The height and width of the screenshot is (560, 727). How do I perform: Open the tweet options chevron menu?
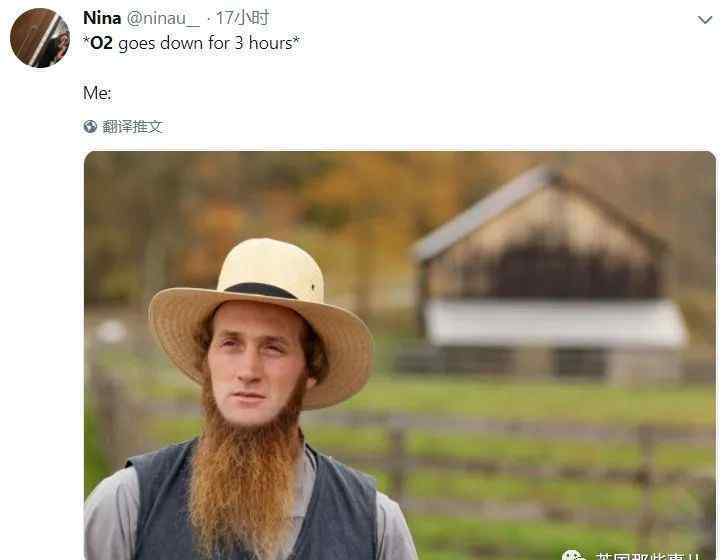[705, 20]
